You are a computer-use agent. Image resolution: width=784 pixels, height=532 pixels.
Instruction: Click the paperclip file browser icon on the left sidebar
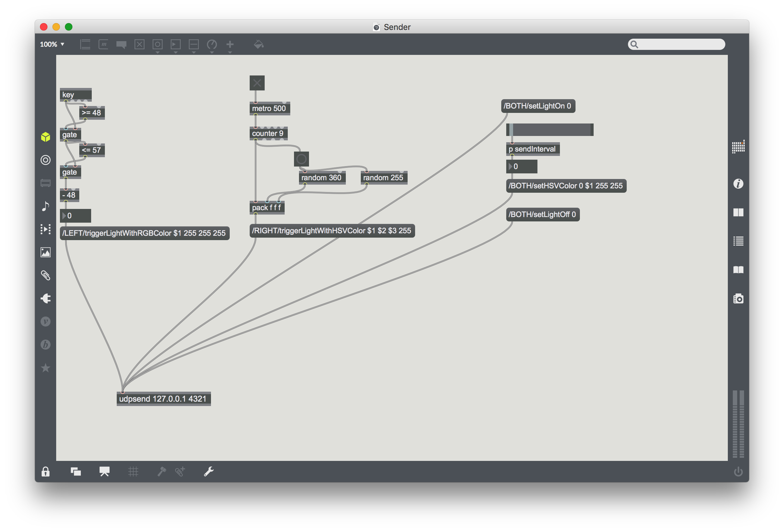[46, 276]
